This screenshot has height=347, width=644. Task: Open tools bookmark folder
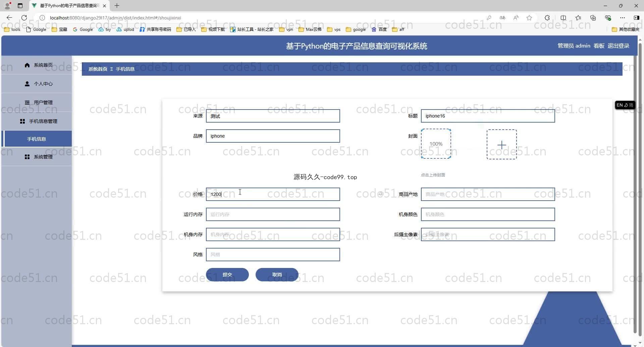click(12, 29)
